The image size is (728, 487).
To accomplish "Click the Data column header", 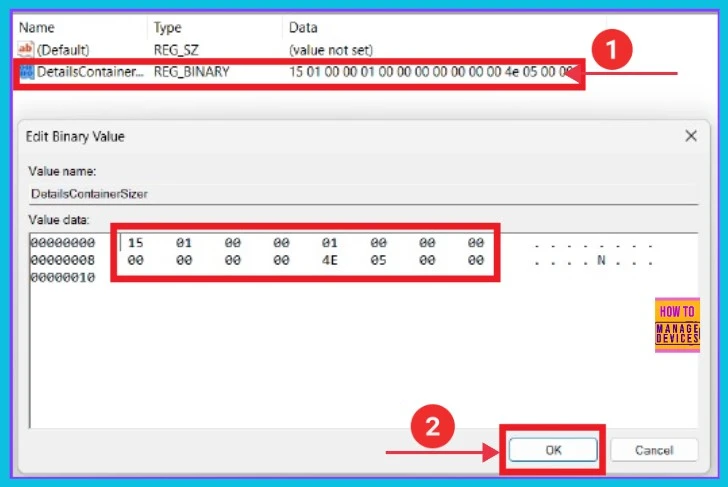I will point(303,27).
